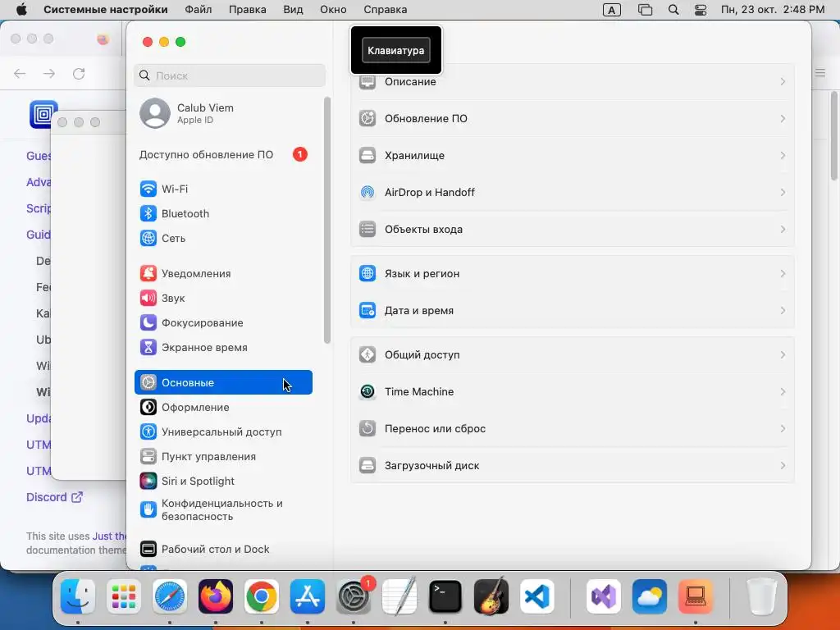Launch Terminal from the Dock
This screenshot has height=630, width=840.
coord(445,596)
